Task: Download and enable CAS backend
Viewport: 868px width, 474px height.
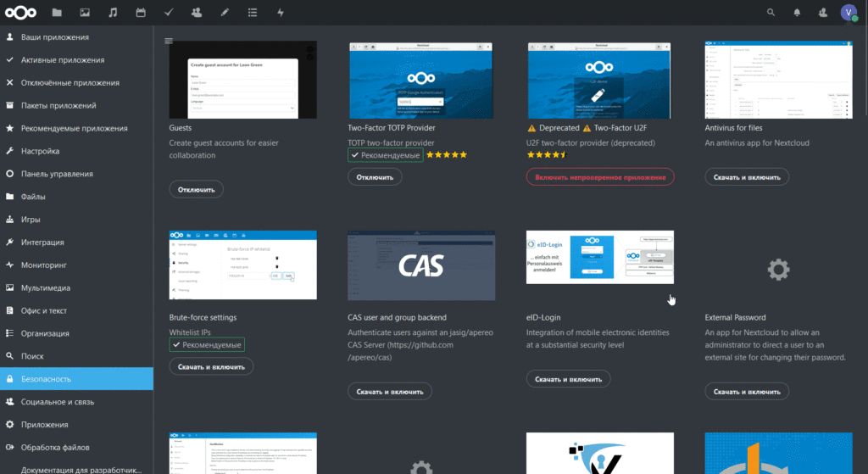Action: [390, 392]
